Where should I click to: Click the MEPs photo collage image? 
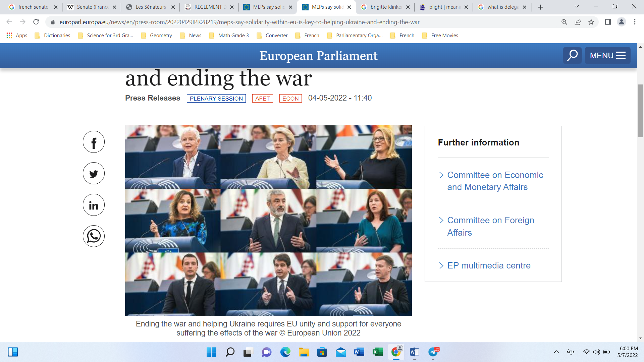coord(268,221)
